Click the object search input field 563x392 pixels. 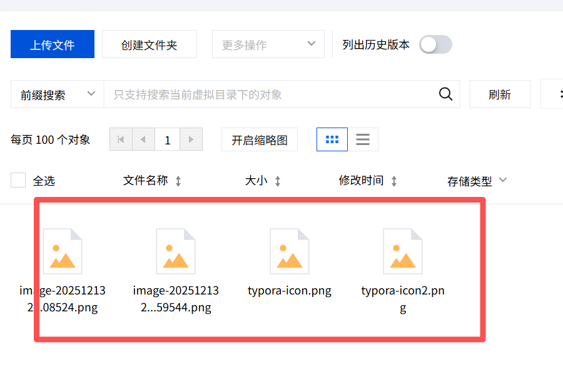click(x=269, y=94)
